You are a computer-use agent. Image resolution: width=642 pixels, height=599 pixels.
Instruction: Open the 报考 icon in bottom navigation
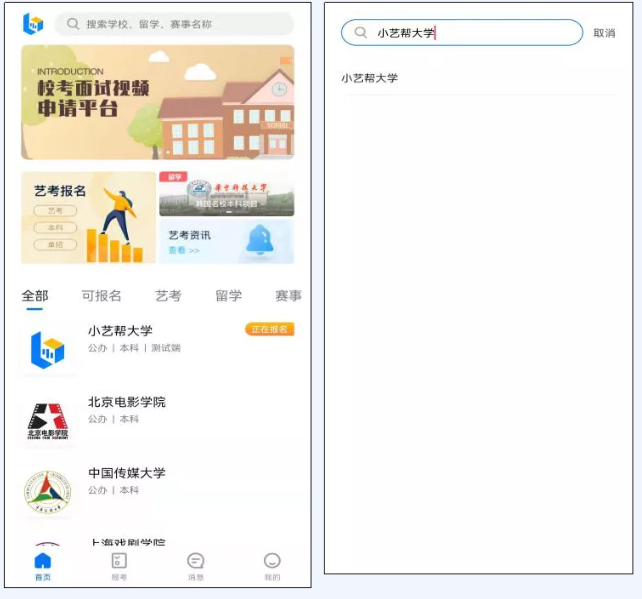tap(119, 565)
